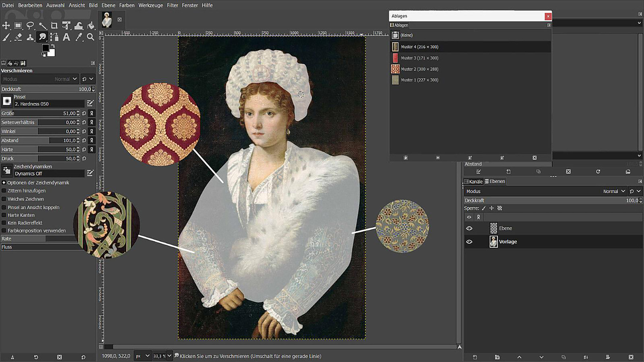
Task: Select the Smudge tool
Action: [43, 37]
